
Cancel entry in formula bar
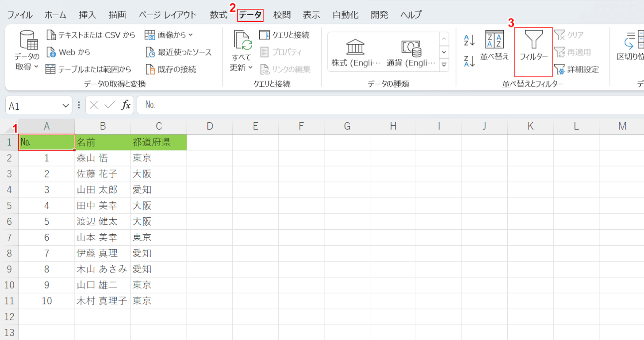[x=94, y=105]
